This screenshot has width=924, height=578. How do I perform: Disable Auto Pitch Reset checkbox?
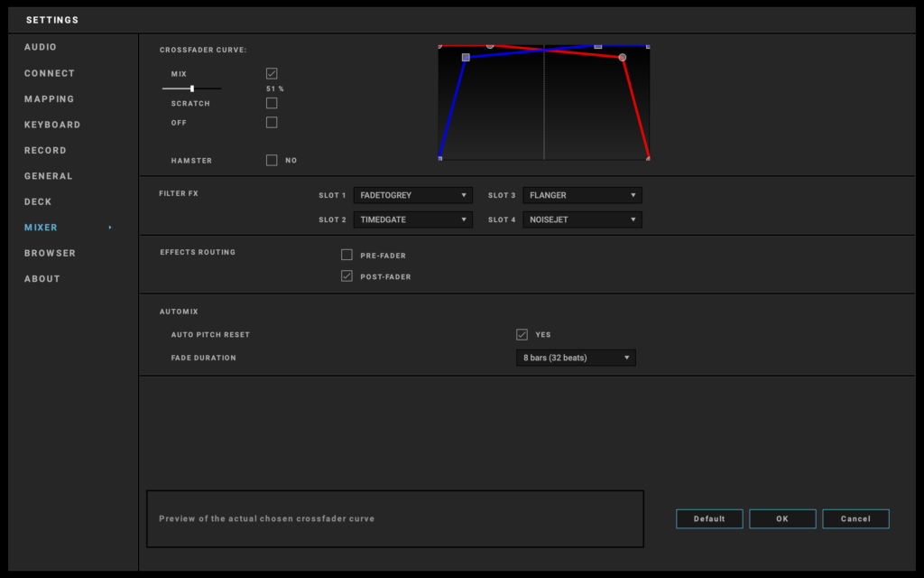tap(522, 334)
